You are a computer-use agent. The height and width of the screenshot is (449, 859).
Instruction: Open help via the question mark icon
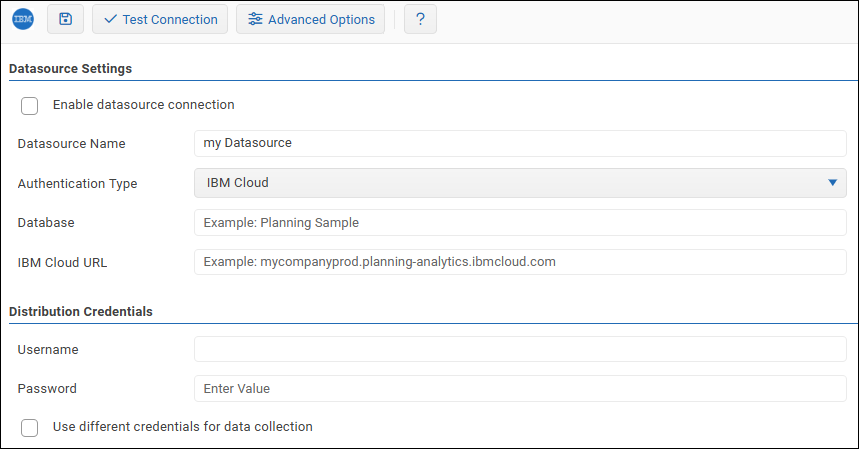click(420, 19)
